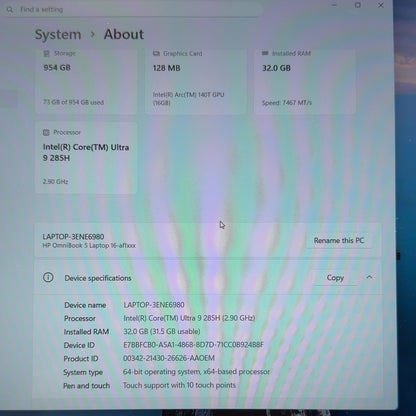Select the 954 GB storage value
Viewport: 416px width, 416px height.
point(57,68)
